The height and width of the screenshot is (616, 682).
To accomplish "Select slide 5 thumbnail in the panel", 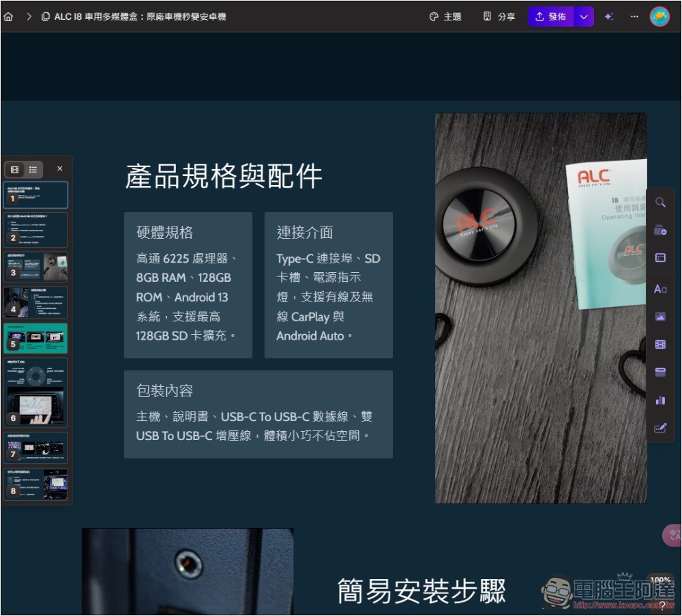I will 36,337.
